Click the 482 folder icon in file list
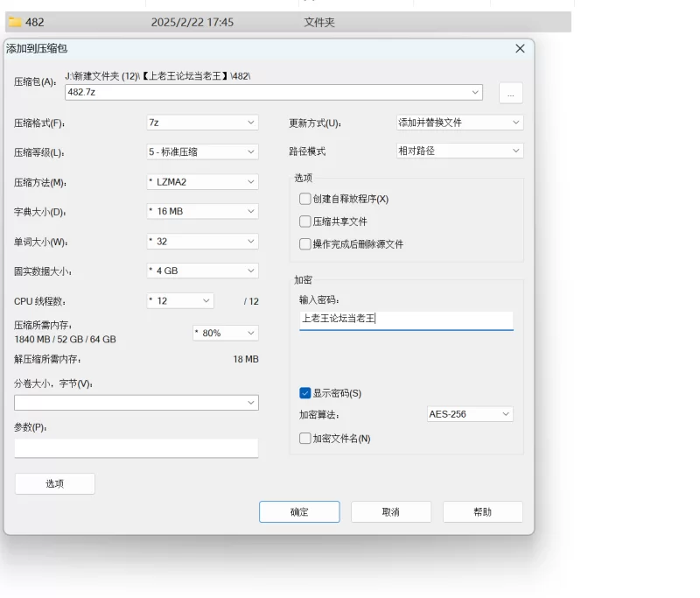Image resolution: width=700 pixels, height=598 pixels. point(15,22)
